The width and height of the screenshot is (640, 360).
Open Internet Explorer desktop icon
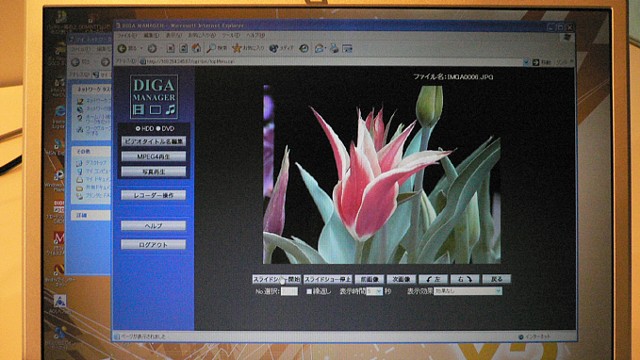click(x=60, y=111)
